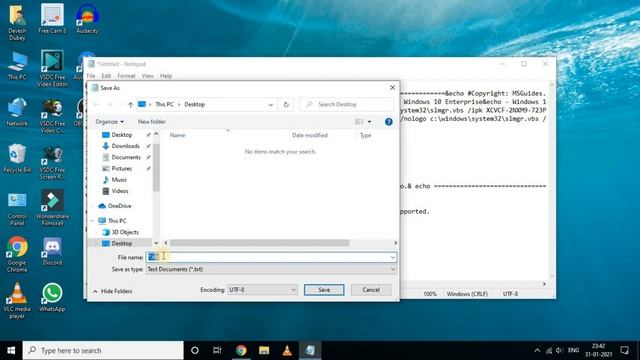This screenshot has height=360, width=640.
Task: Select Music in the navigation pane
Action: click(x=119, y=180)
